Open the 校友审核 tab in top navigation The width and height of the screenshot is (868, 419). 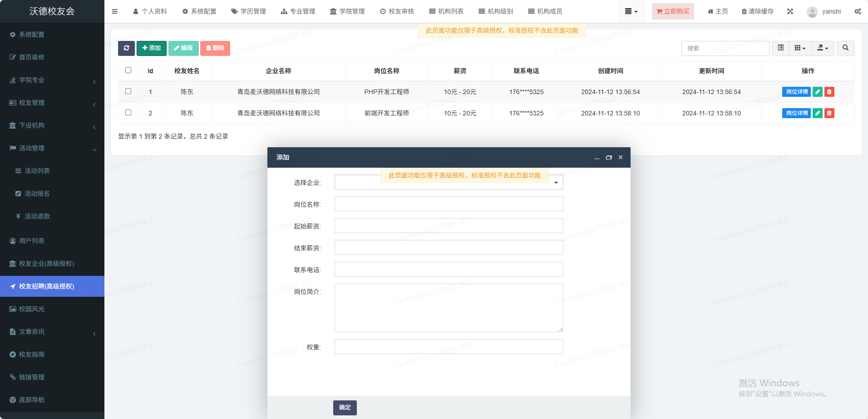click(x=397, y=11)
